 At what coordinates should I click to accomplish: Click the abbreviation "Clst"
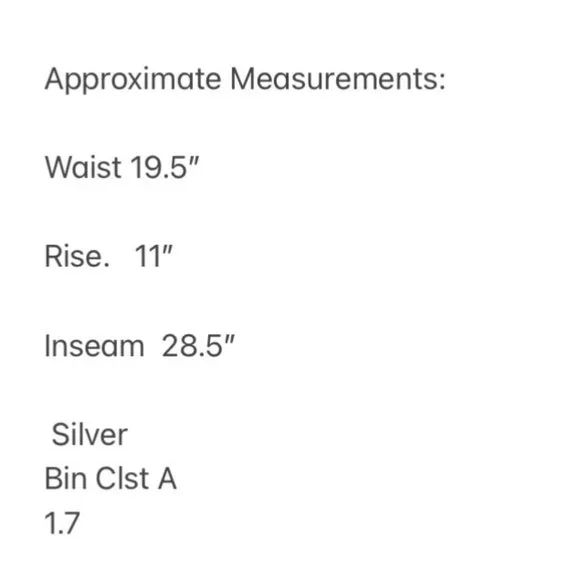click(x=122, y=479)
